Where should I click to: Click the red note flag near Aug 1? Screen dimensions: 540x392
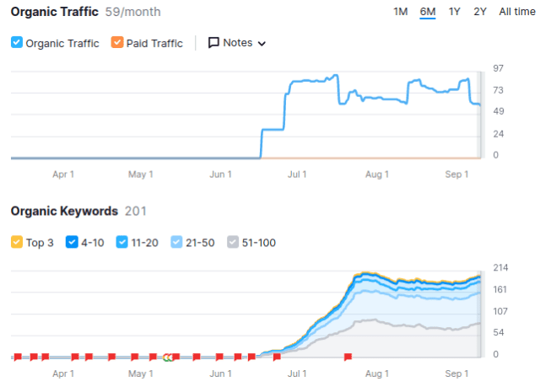(348, 357)
